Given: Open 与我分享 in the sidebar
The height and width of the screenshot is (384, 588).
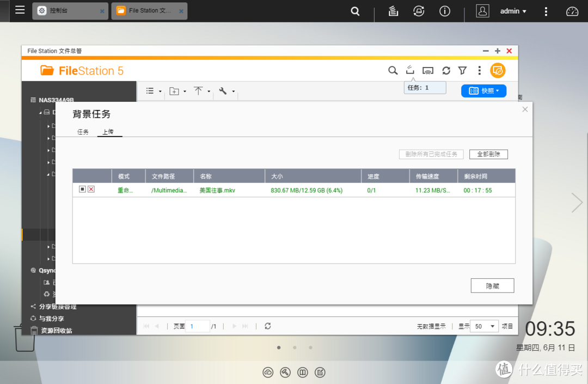Looking at the screenshot, I should (x=51, y=319).
